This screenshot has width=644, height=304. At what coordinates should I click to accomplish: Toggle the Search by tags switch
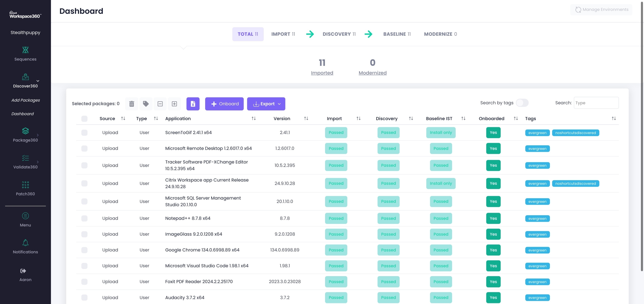tap(522, 103)
